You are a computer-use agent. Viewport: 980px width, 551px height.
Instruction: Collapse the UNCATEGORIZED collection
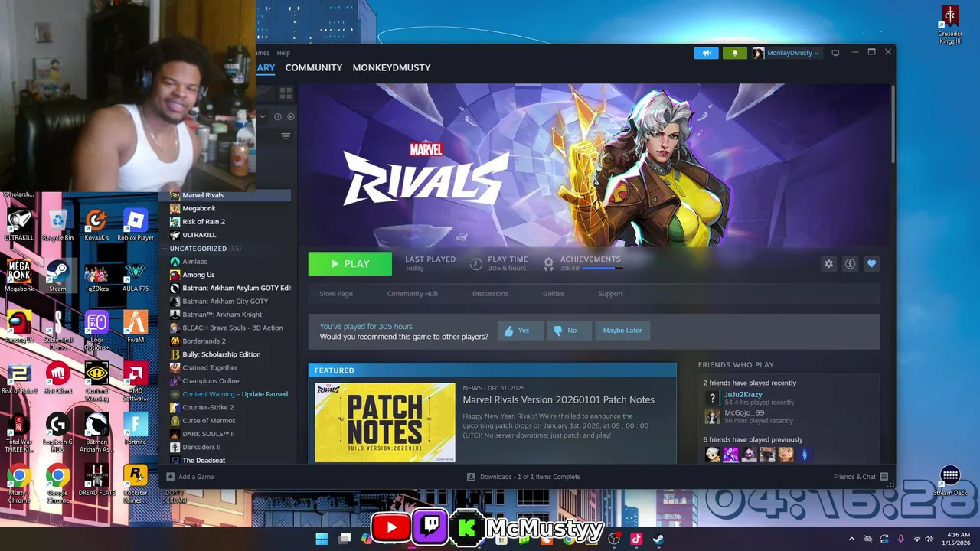point(165,249)
